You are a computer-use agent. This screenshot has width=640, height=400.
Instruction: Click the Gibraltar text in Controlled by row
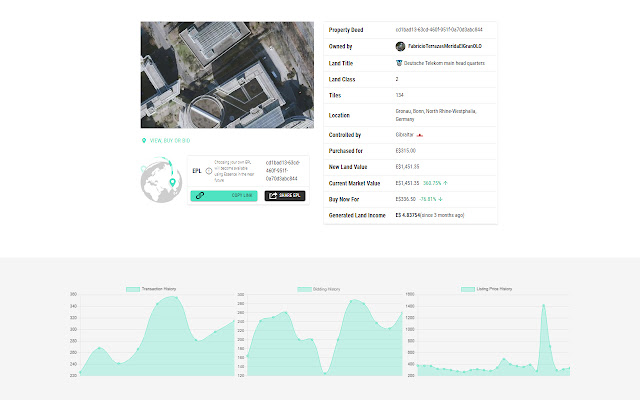(404, 135)
